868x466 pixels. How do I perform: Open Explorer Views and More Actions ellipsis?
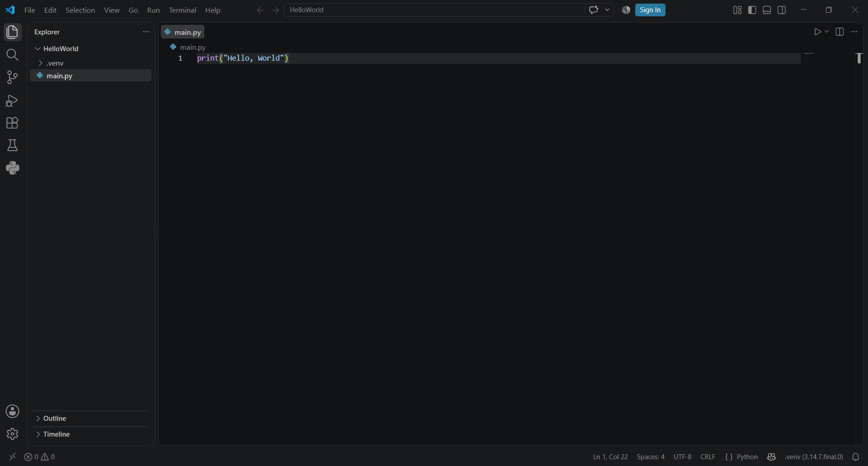146,32
